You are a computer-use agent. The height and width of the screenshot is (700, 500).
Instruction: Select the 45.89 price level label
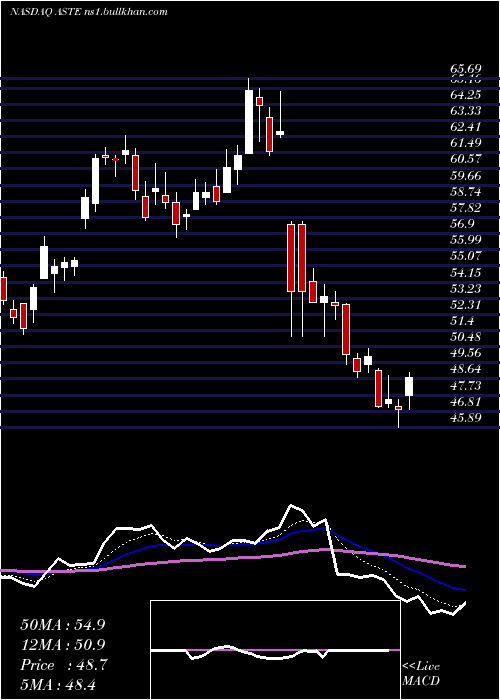coord(466,417)
